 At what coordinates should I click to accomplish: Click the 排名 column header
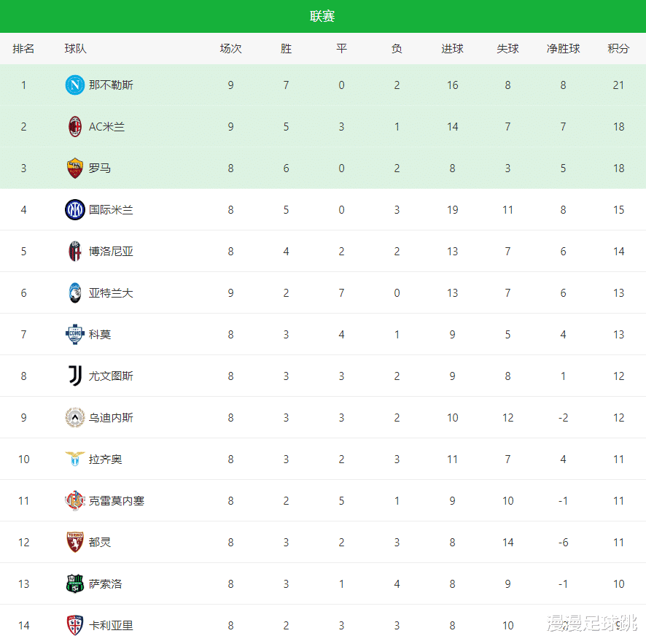23,49
